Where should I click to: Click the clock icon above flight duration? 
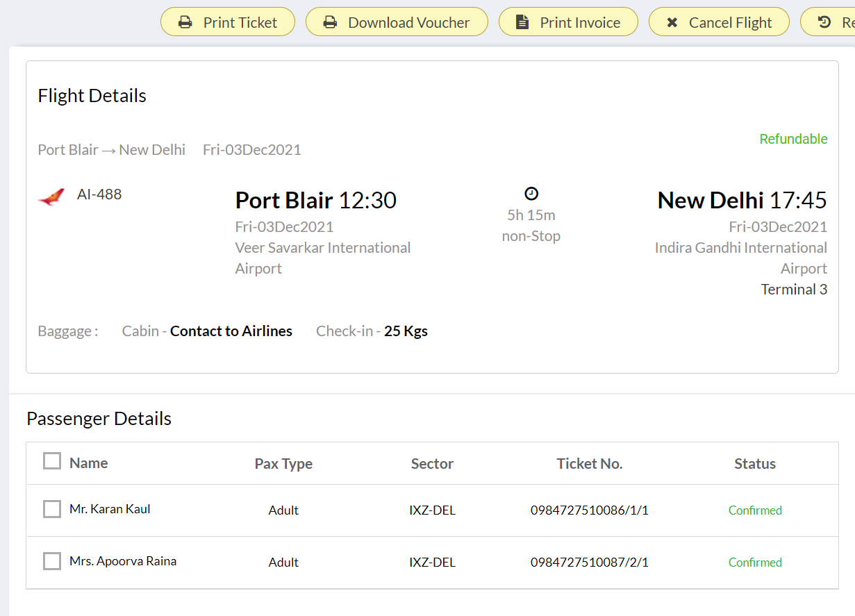pyautogui.click(x=531, y=194)
